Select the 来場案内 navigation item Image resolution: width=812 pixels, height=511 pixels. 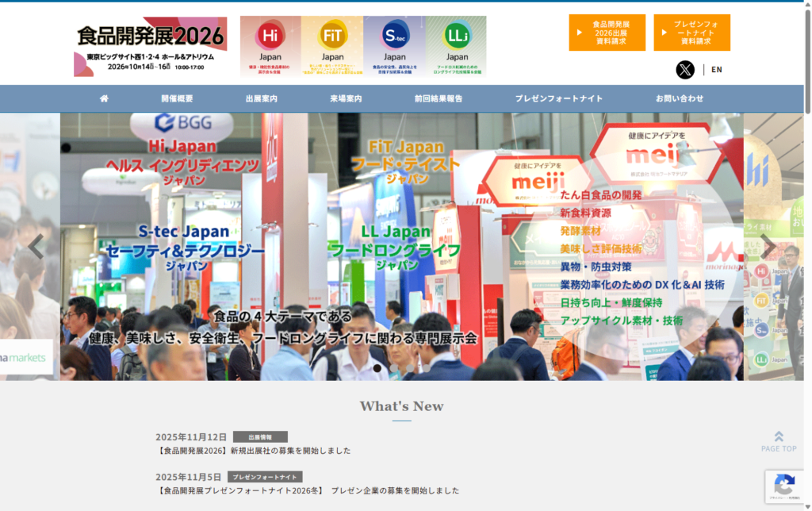click(344, 98)
